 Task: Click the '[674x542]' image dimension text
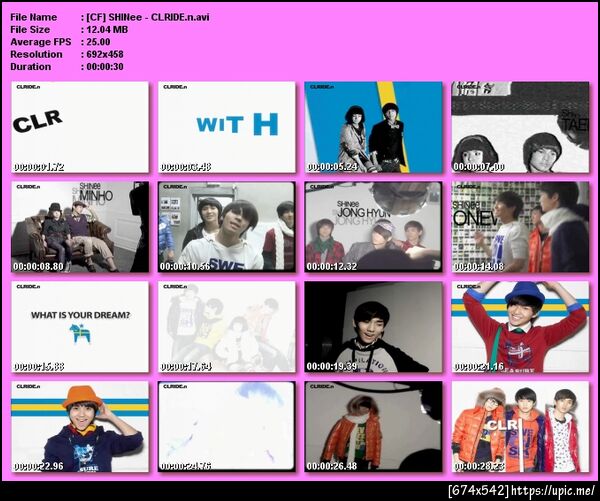[479, 491]
